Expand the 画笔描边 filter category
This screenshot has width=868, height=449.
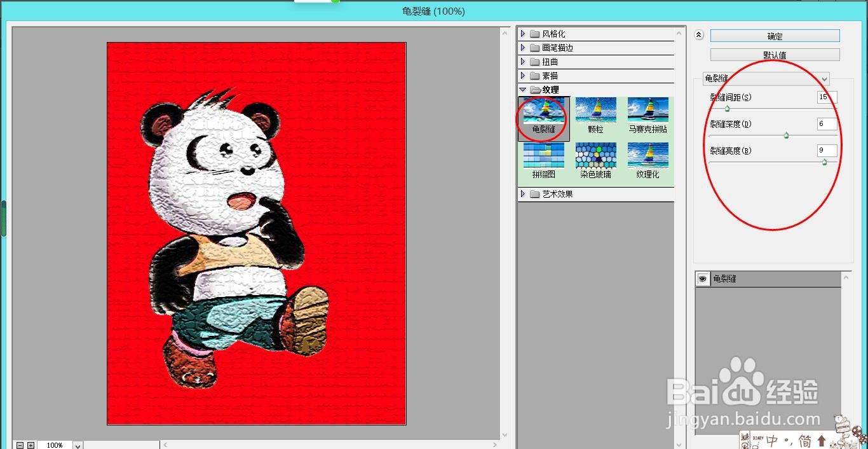523,48
